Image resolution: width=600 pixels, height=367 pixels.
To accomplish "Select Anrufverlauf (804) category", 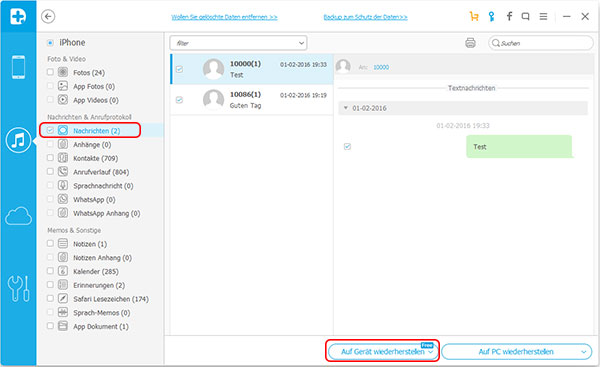I will click(x=101, y=172).
